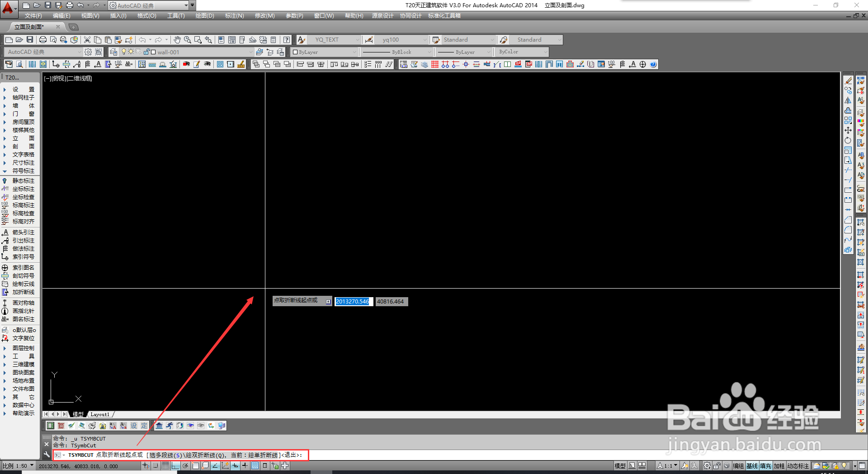
Task: Click the Dimension Style icon beside yq100
Action: click(x=369, y=40)
